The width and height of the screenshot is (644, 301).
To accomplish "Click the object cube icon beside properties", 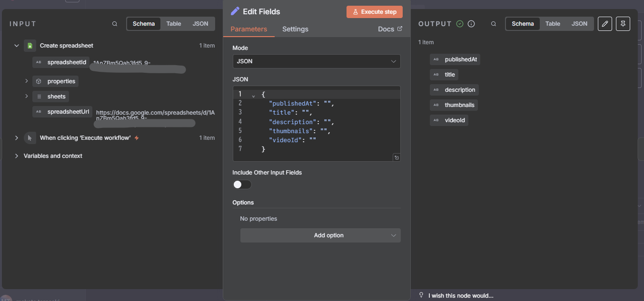I will point(39,81).
